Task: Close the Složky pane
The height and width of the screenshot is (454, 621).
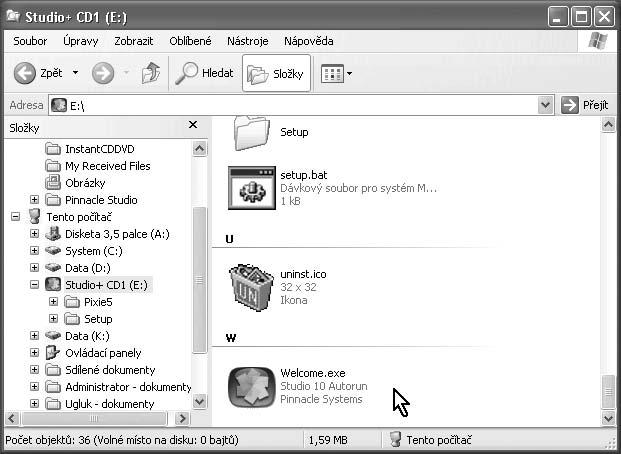Action: [193, 125]
